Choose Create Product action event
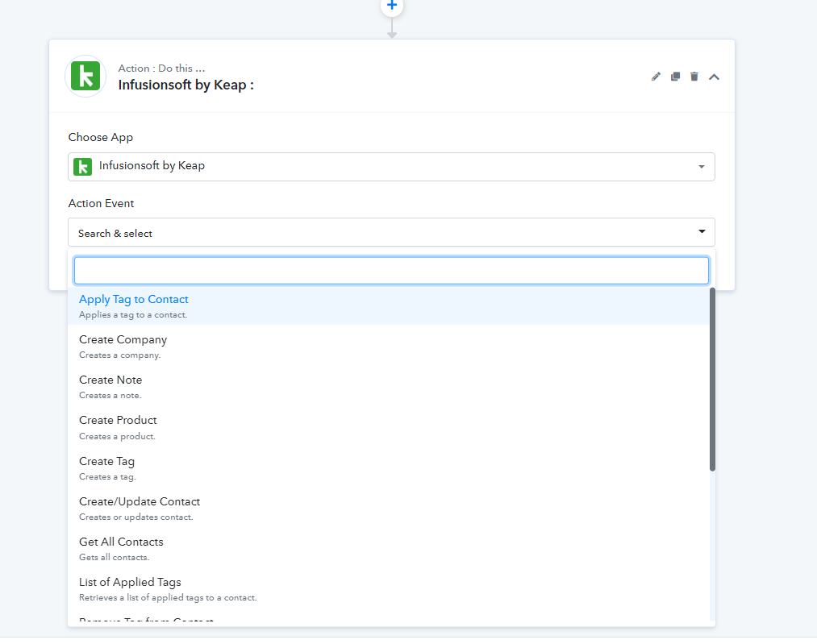Image resolution: width=817 pixels, height=644 pixels. 388,427
